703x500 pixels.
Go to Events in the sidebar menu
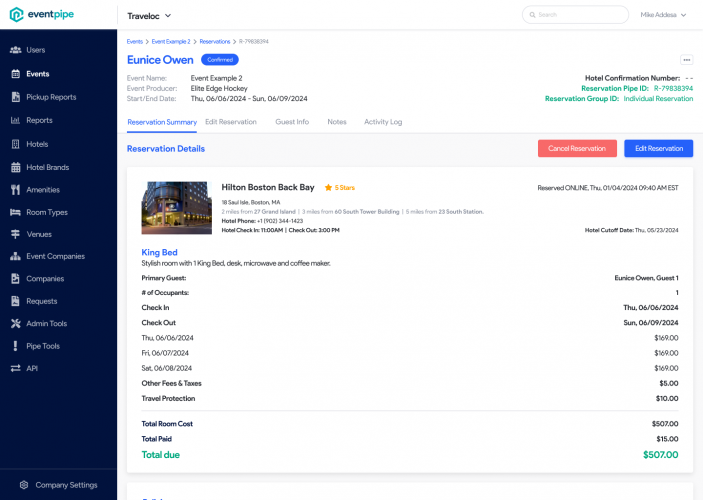pyautogui.click(x=38, y=74)
